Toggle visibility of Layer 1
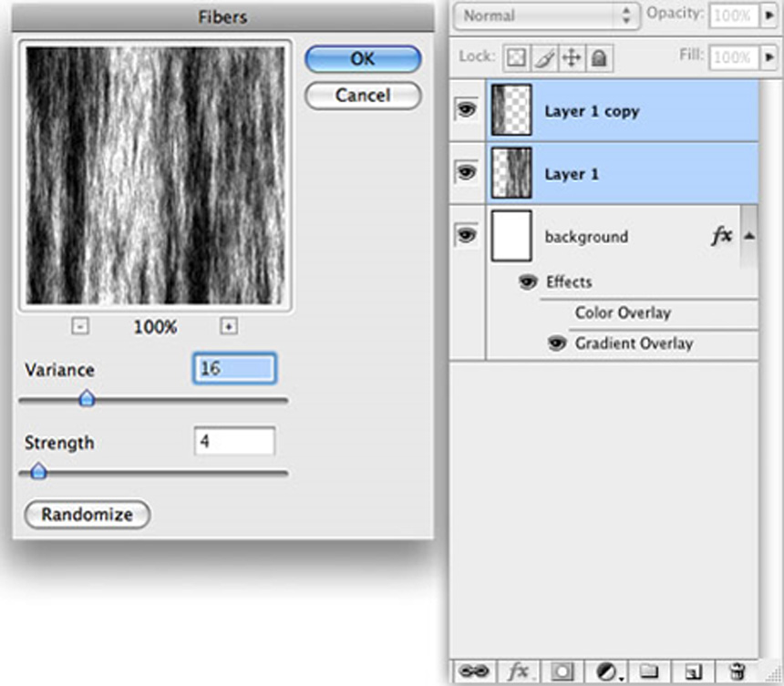Viewport: 784px width, 686px height. click(x=467, y=172)
